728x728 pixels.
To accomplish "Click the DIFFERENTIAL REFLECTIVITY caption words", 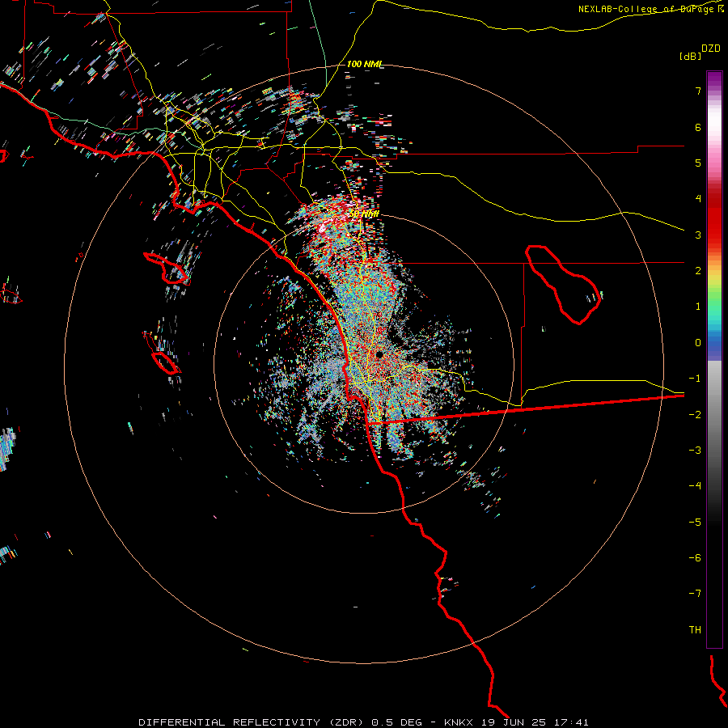I will pyautogui.click(x=230, y=722).
